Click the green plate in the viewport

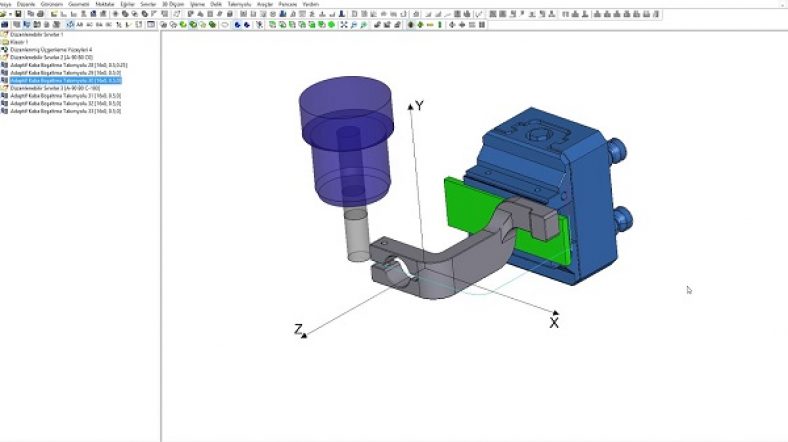click(x=467, y=208)
